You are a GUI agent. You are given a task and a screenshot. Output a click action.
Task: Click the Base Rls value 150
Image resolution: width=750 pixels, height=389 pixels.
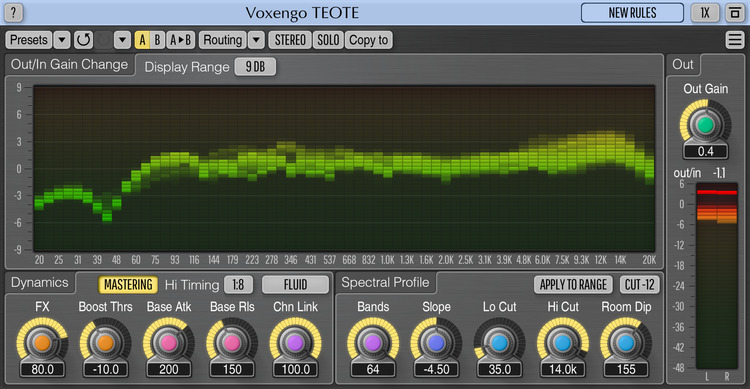(232, 369)
